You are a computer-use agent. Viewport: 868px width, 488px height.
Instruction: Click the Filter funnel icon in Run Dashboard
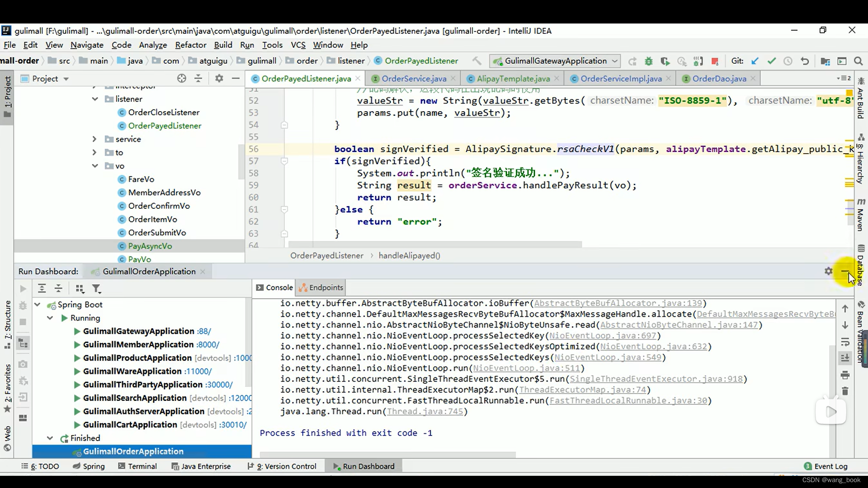pyautogui.click(x=96, y=288)
